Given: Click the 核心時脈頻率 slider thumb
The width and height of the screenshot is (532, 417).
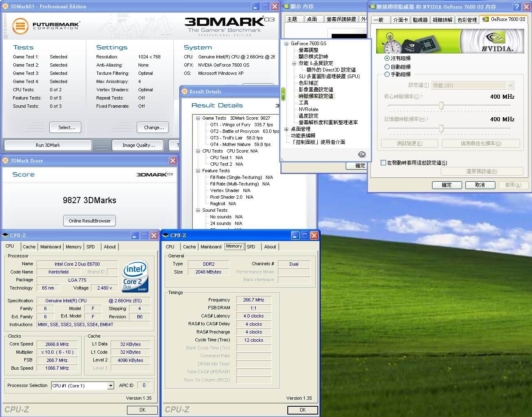Looking at the screenshot, I should (441, 106).
